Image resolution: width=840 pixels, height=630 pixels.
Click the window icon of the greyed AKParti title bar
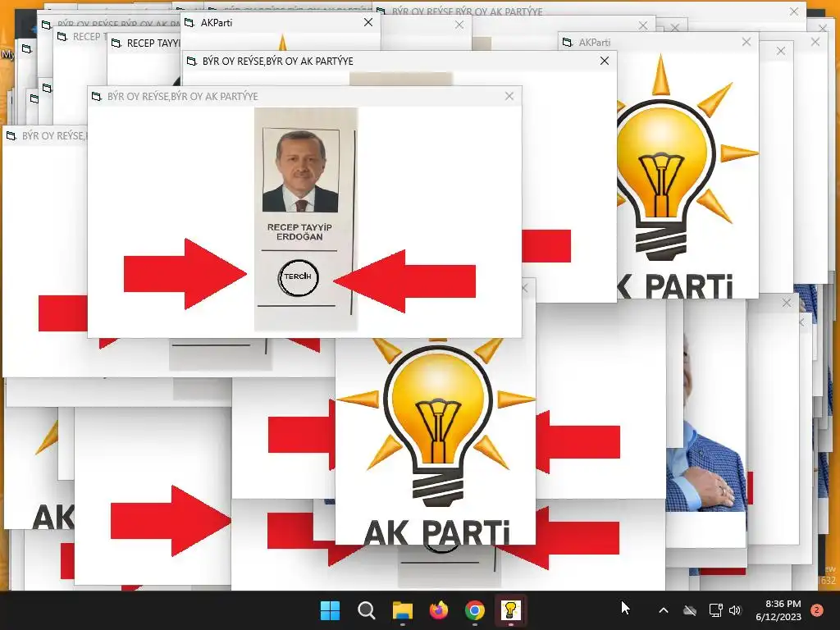[x=568, y=42]
